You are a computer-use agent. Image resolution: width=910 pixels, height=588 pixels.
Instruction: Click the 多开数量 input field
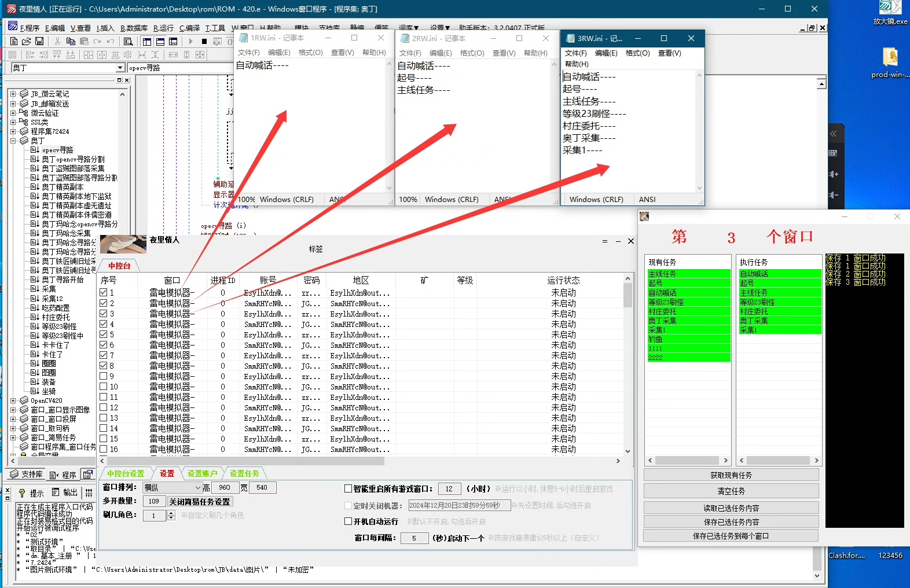tap(154, 502)
